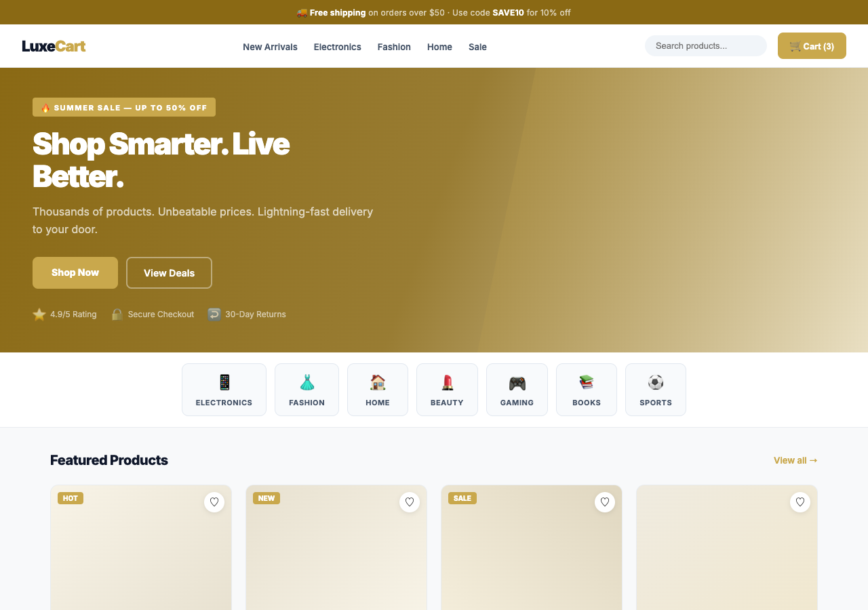This screenshot has height=610, width=868.
Task: Click the Summer Sale 50% off badge
Action: (x=124, y=107)
